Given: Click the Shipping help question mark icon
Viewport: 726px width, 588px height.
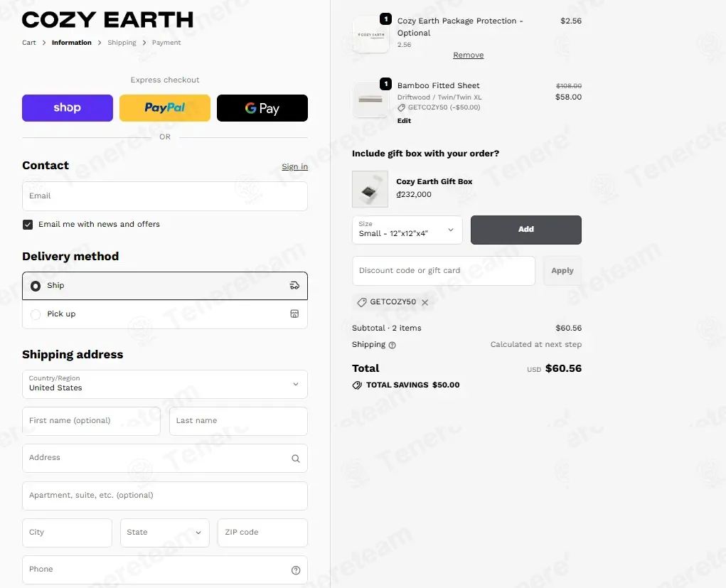Looking at the screenshot, I should click(x=393, y=345).
